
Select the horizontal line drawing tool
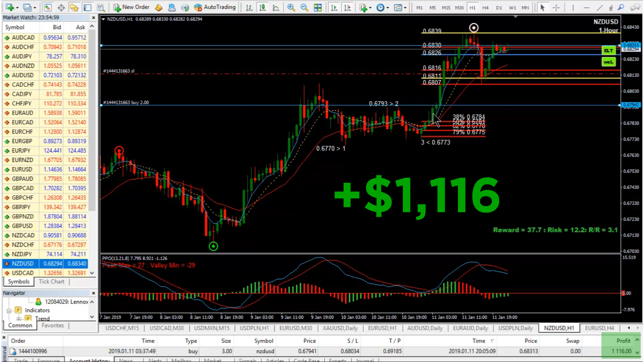[586, 7]
